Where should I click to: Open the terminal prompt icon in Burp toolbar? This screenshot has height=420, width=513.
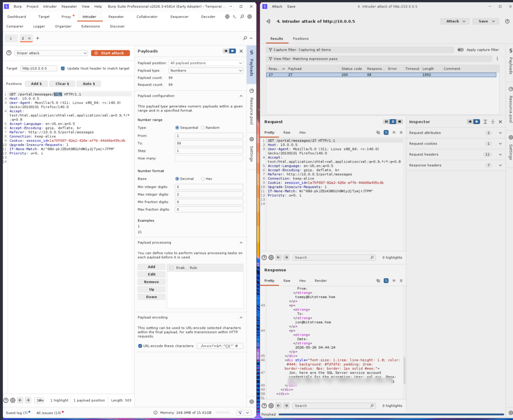234,17
